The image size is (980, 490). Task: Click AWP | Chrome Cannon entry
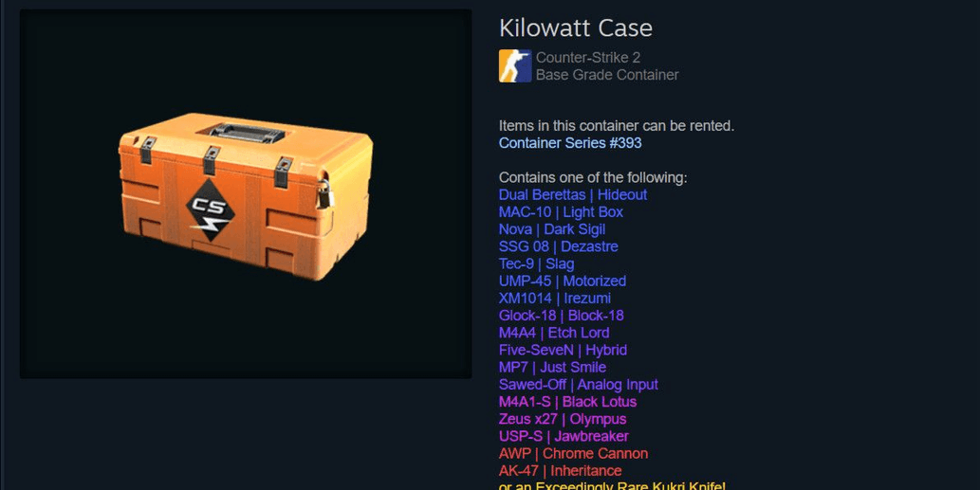coord(573,454)
